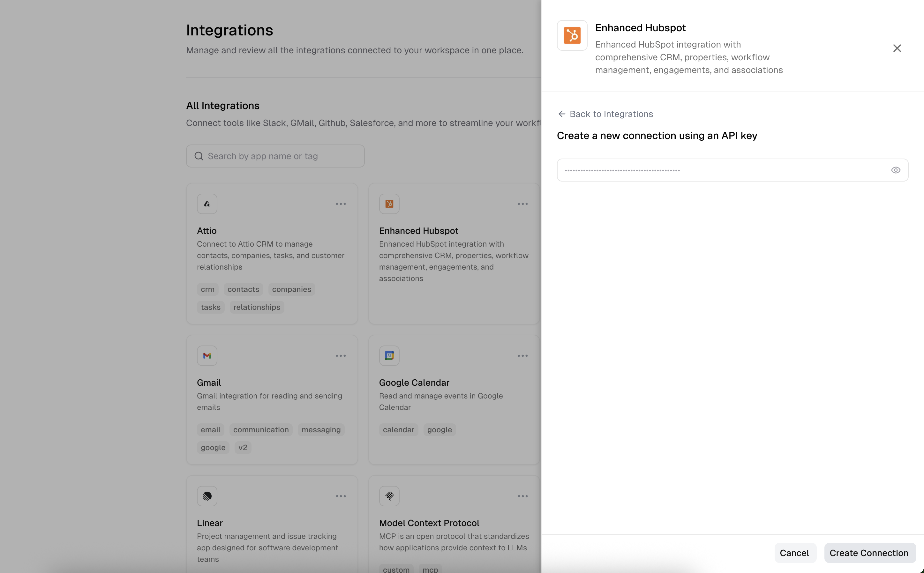Click the Google Calendar card icon
The height and width of the screenshot is (573, 924).
(x=389, y=355)
